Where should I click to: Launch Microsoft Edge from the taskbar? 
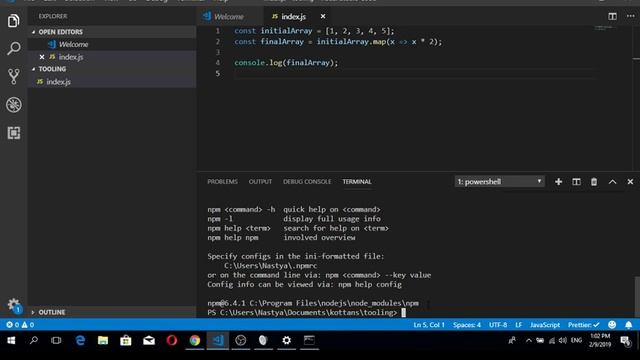(x=80, y=340)
